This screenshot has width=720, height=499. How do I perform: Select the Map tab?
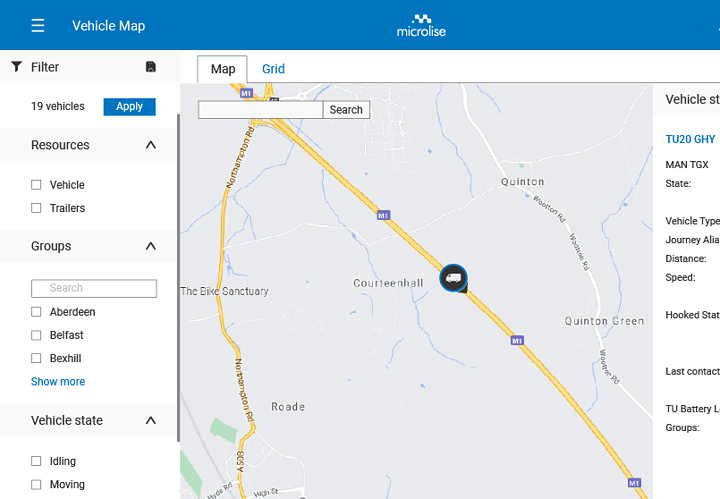223,69
